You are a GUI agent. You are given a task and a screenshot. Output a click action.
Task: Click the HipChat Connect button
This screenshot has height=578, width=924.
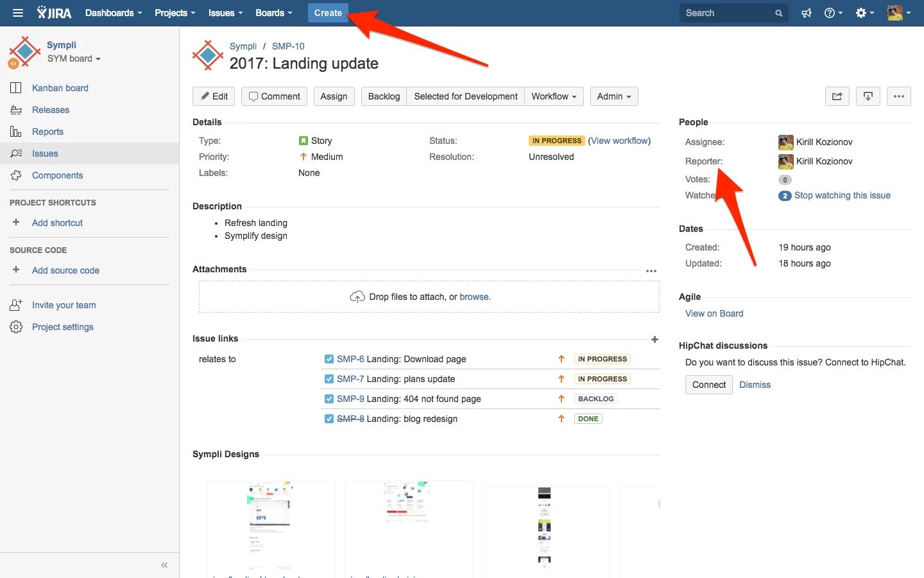click(709, 385)
